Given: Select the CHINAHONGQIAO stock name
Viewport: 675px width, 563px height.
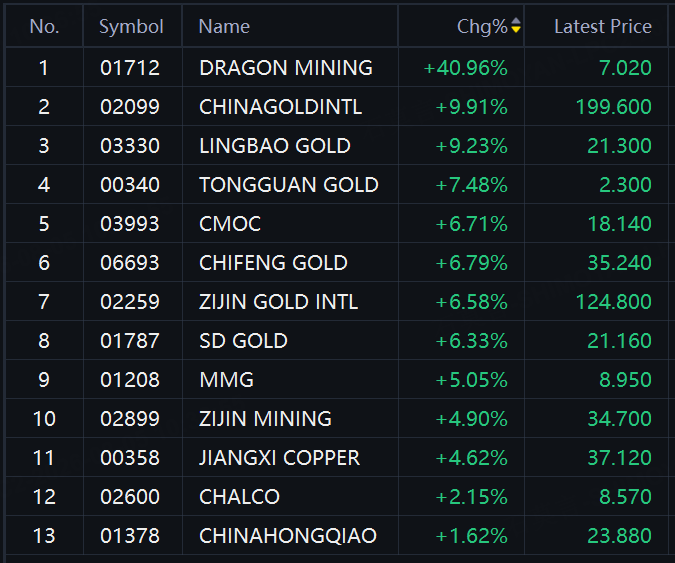Looking at the screenshot, I should tap(288, 536).
